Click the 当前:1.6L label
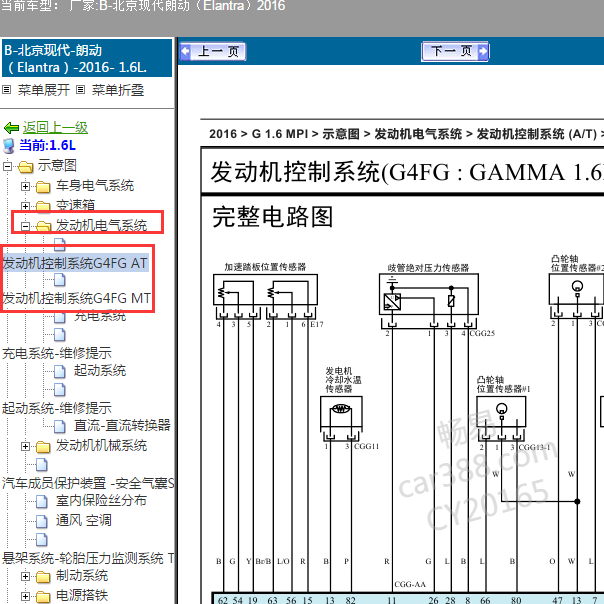604x604 pixels. (47, 146)
